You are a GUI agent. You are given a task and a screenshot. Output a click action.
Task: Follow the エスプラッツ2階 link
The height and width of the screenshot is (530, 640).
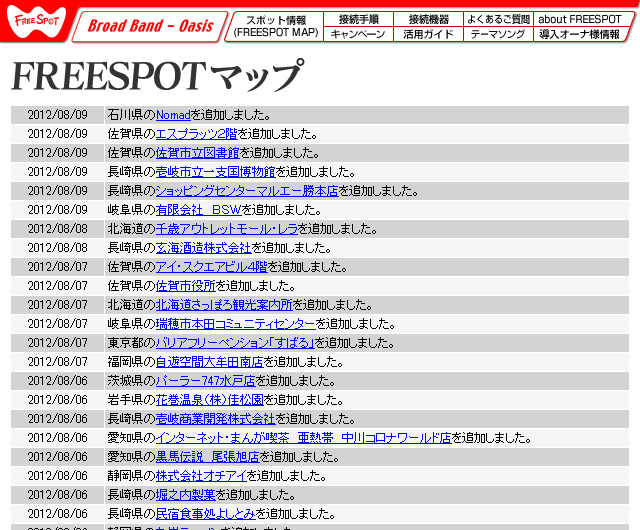(197, 134)
